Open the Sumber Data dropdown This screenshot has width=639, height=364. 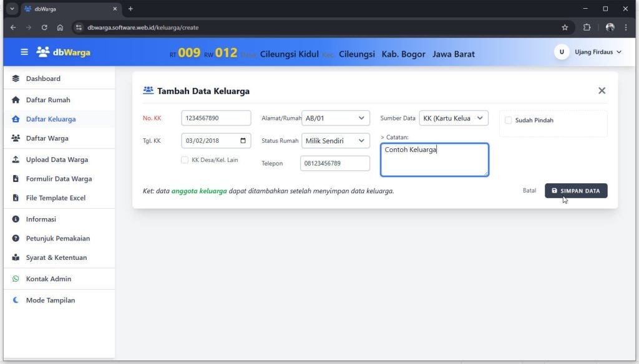pos(453,118)
